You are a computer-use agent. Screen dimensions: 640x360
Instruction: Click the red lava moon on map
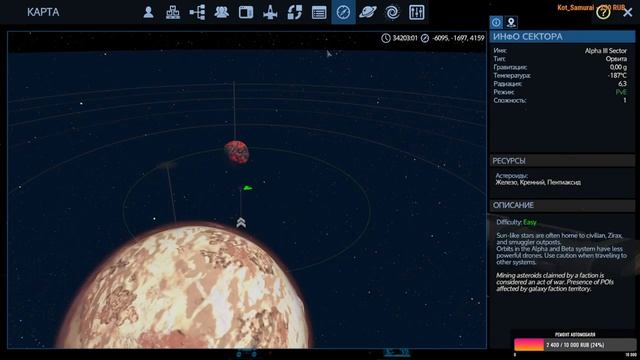click(x=236, y=152)
